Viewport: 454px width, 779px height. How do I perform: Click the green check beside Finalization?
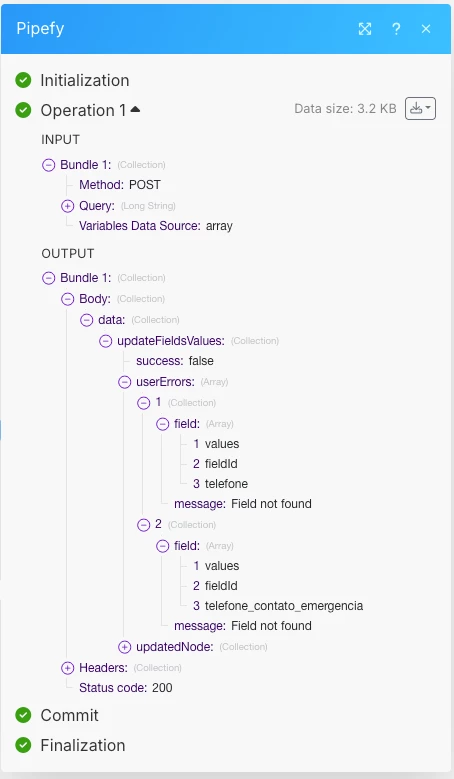(23, 745)
